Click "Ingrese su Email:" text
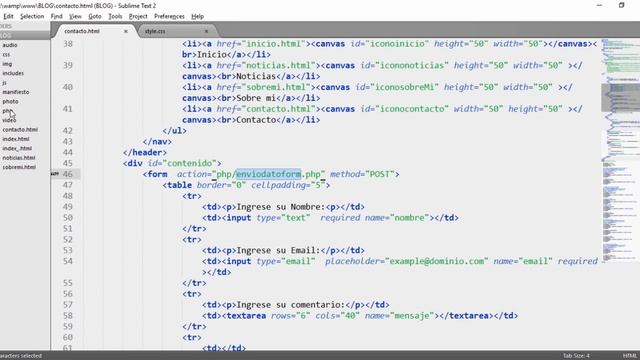 coord(278,250)
